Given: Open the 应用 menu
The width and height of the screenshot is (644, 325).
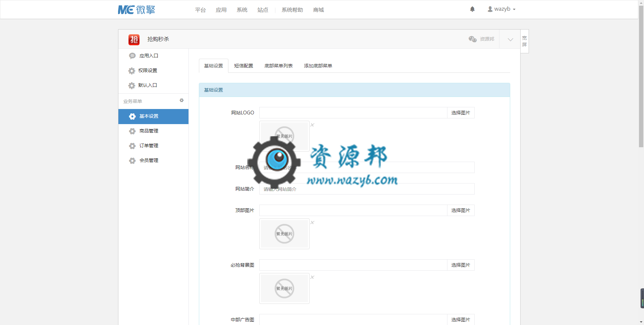Looking at the screenshot, I should coord(221,10).
